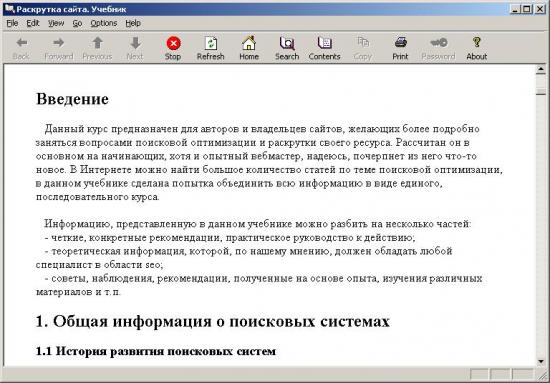Open the File menu

(12, 23)
